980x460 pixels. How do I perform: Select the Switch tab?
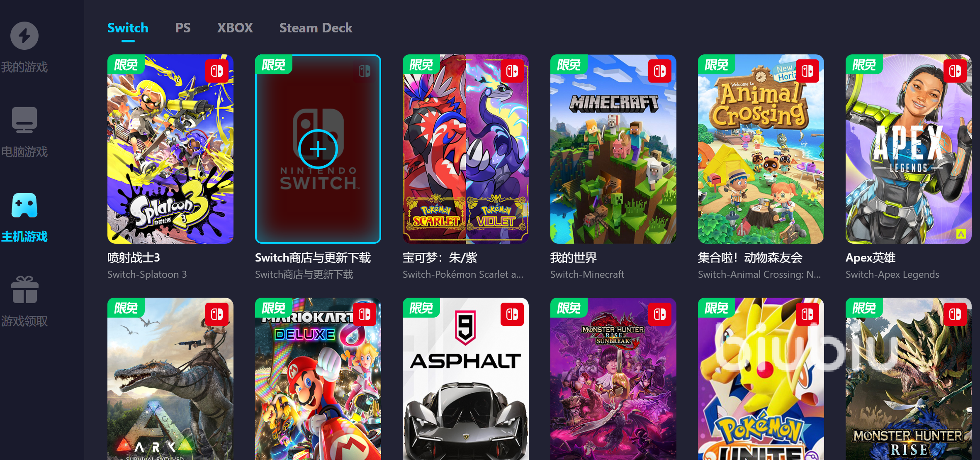pyautogui.click(x=128, y=28)
